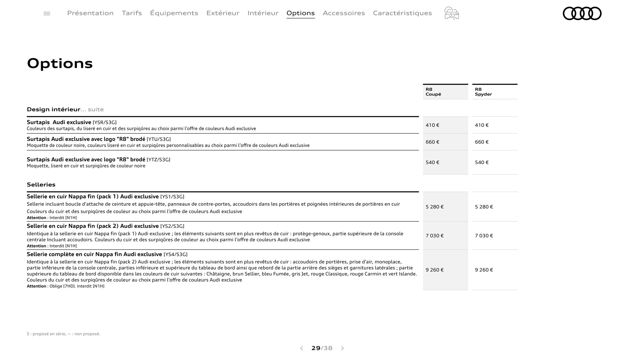
Task: Click the dealer search car icon
Action: (451, 13)
